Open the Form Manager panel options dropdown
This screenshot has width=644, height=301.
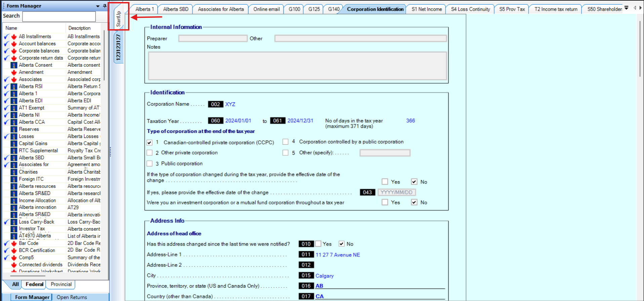click(98, 6)
